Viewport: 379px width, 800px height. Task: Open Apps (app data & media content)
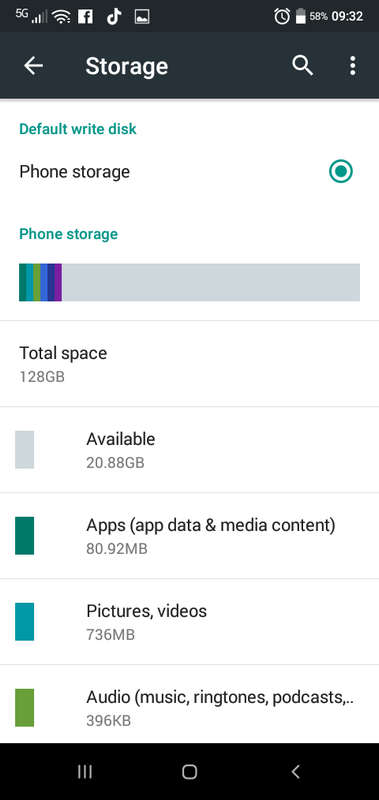click(189, 536)
